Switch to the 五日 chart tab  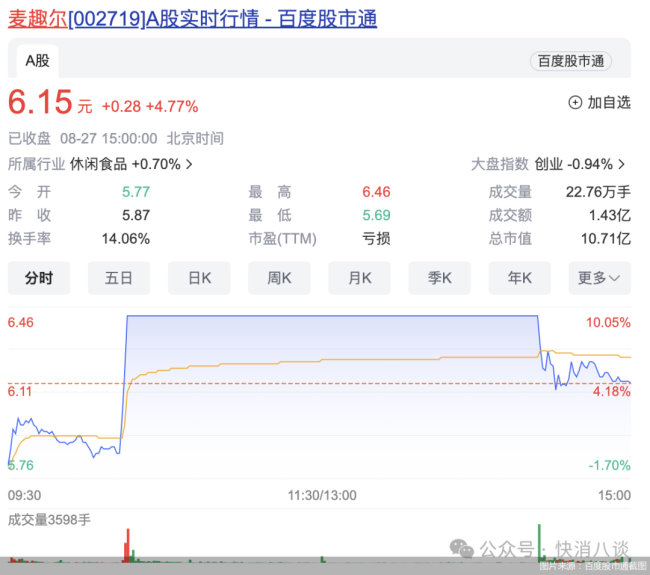pos(119,278)
